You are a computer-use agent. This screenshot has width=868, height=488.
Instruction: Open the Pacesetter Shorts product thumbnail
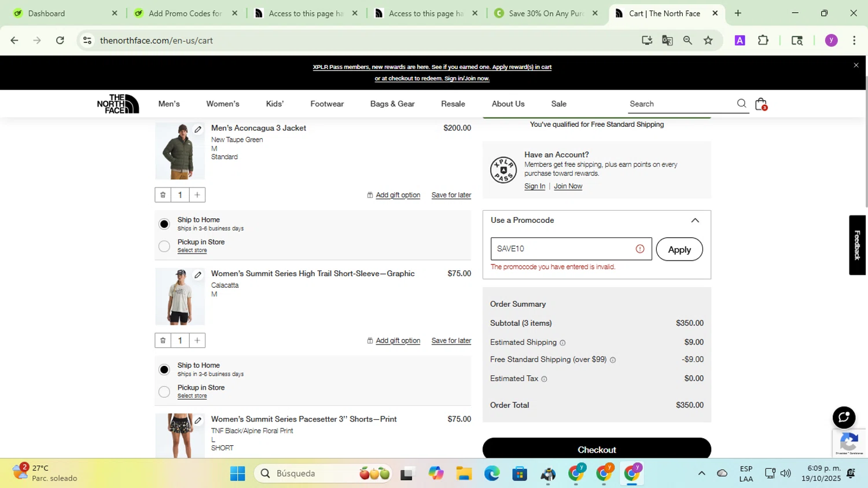click(x=180, y=435)
